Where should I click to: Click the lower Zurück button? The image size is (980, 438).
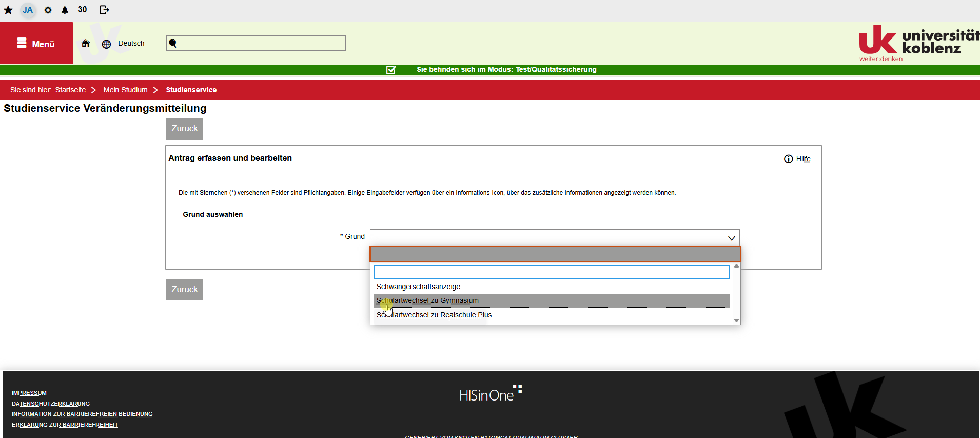(184, 290)
